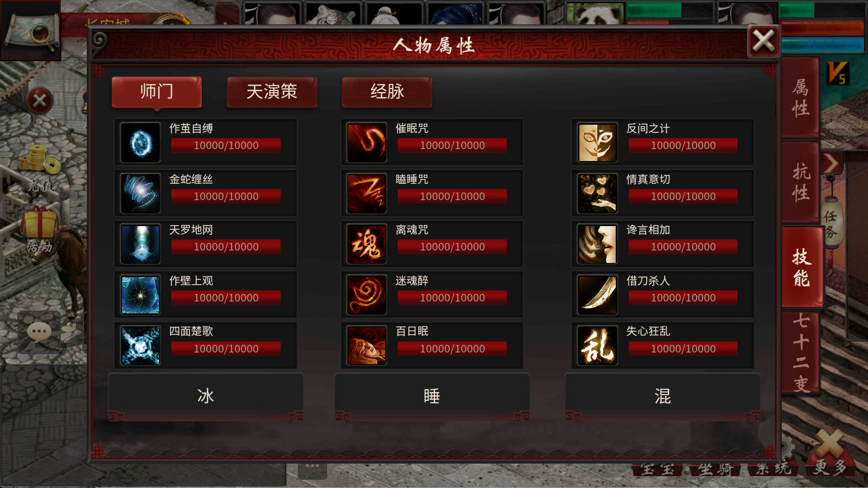868x488 pixels.
Task: Close the 人物属性 window
Action: [763, 41]
